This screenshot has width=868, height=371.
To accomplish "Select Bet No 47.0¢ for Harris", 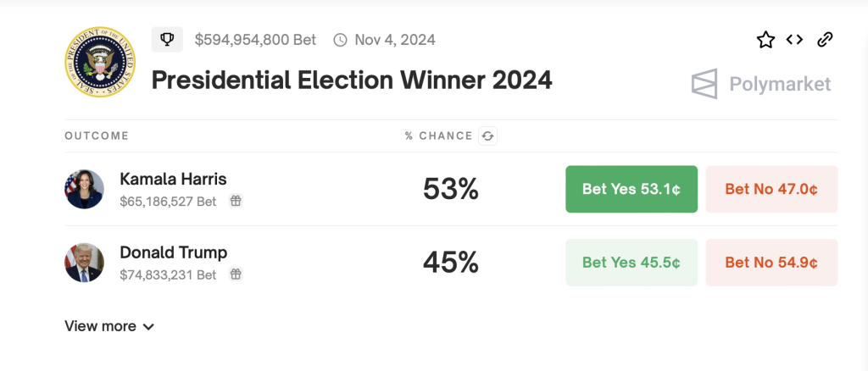I will click(771, 189).
